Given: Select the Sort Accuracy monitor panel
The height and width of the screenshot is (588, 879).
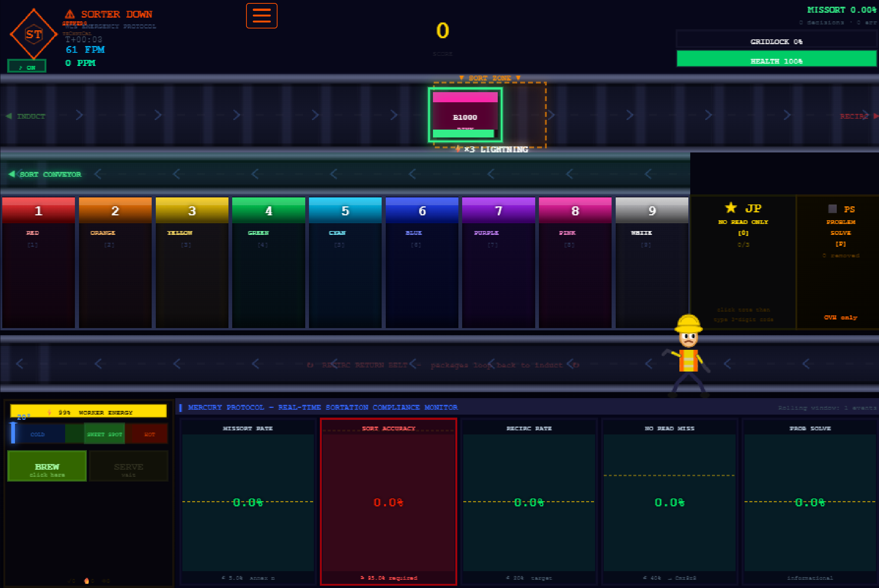Looking at the screenshot, I should pyautogui.click(x=388, y=501).
